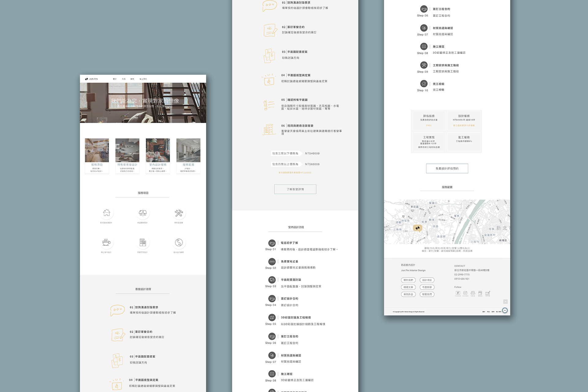Screen dimensions: 588x392
Task: Click the 了解客變詳情 button
Action: click(x=295, y=189)
